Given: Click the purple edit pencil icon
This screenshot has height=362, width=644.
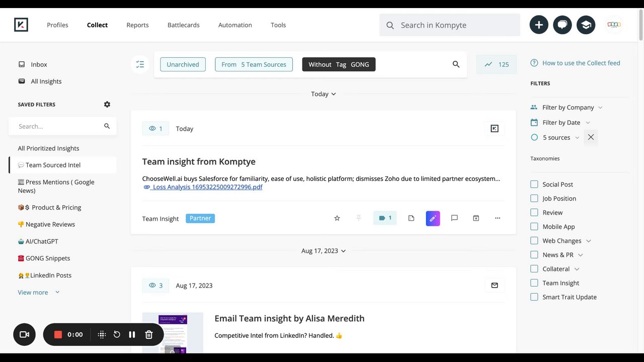Looking at the screenshot, I should 433,219.
